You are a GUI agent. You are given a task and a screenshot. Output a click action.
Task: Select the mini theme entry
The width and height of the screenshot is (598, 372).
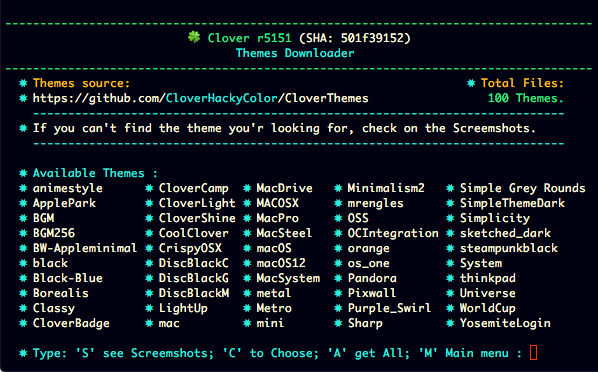[x=270, y=323]
